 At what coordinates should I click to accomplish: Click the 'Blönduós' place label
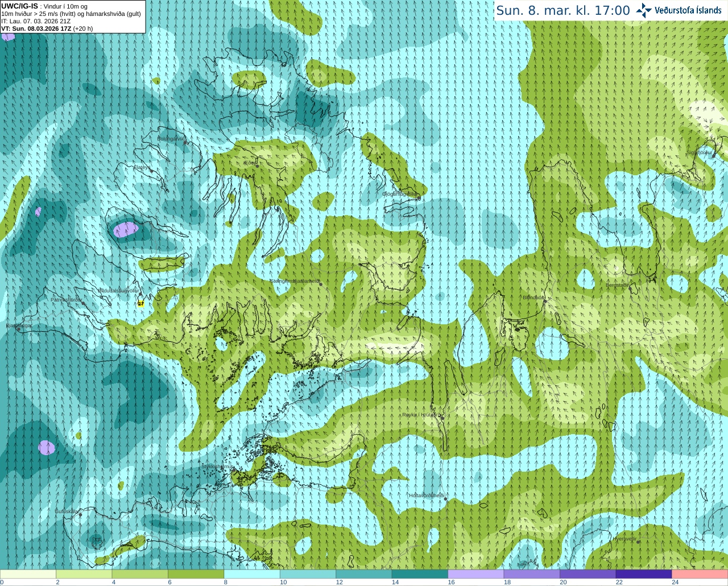coord(533,298)
